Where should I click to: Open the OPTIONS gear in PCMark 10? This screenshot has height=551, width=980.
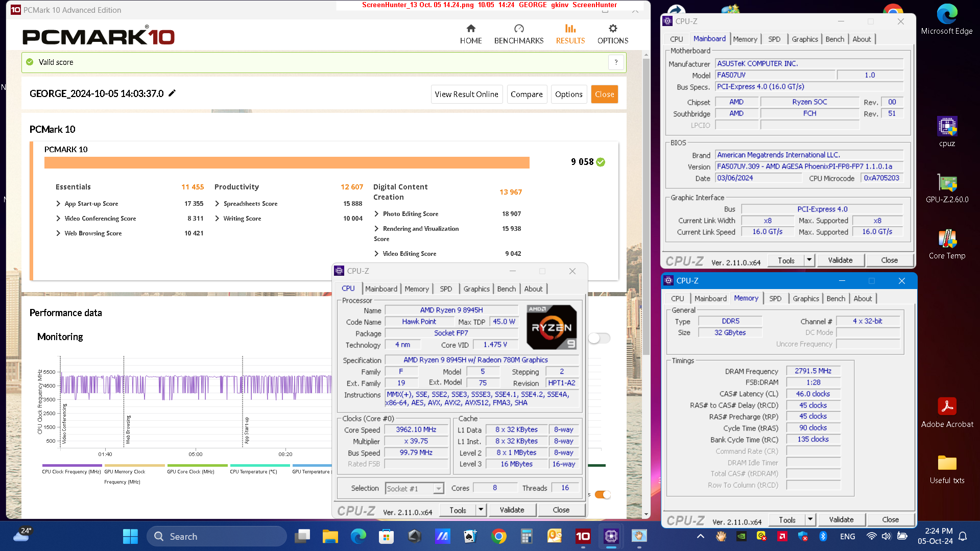[x=612, y=34]
